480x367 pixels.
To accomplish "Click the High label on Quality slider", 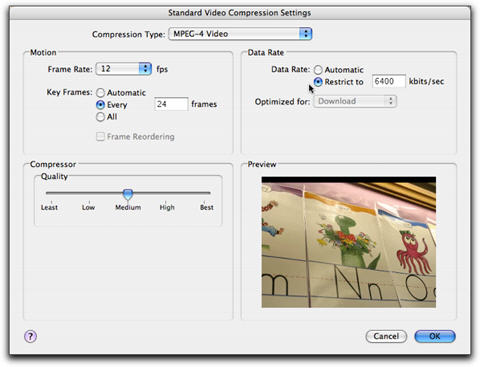I will (167, 207).
